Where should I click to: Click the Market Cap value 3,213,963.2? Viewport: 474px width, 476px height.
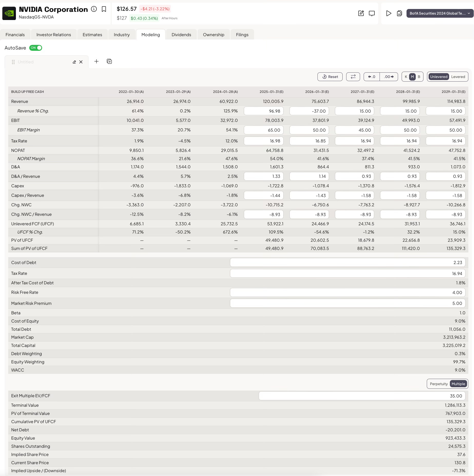click(x=454, y=337)
